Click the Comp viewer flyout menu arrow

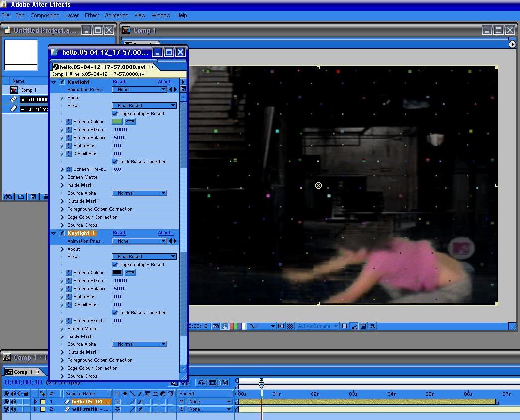[512, 44]
